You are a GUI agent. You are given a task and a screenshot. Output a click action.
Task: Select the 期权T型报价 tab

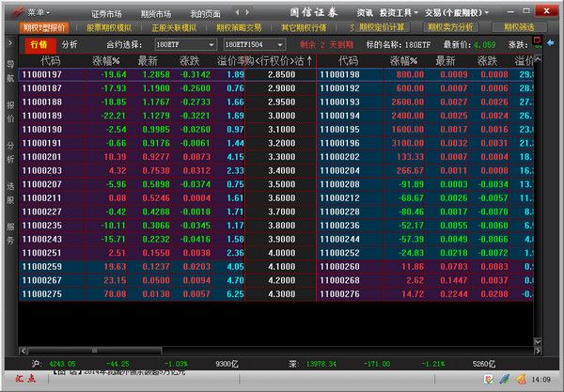(x=44, y=27)
